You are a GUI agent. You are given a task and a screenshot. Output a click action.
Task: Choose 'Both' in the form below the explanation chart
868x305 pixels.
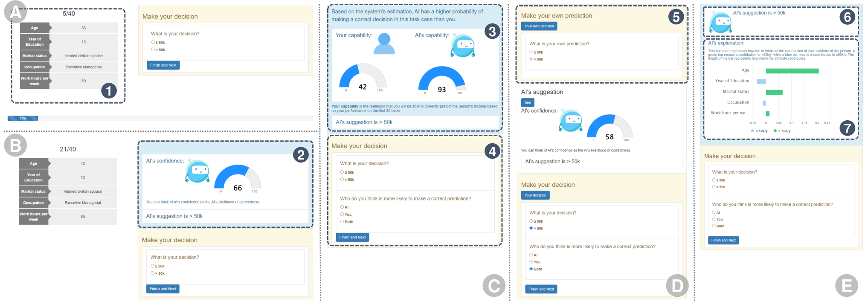point(714,226)
